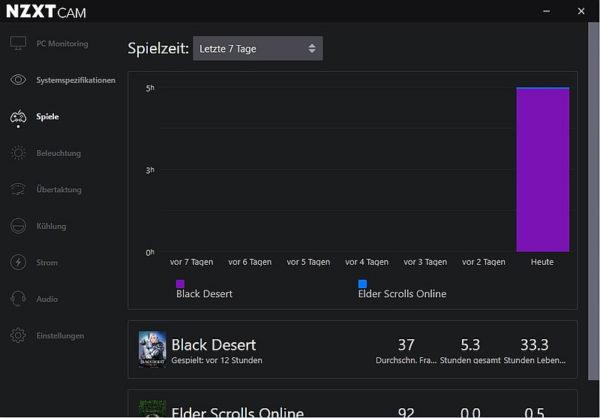Click the Heute axis label
Image resolution: width=600 pixels, height=418 pixels.
542,262
